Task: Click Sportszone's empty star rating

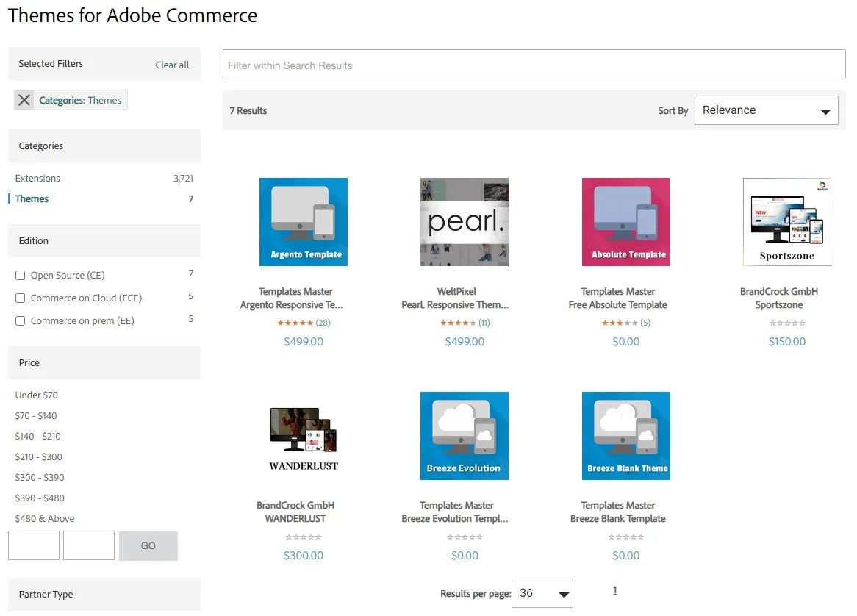Action: click(787, 323)
